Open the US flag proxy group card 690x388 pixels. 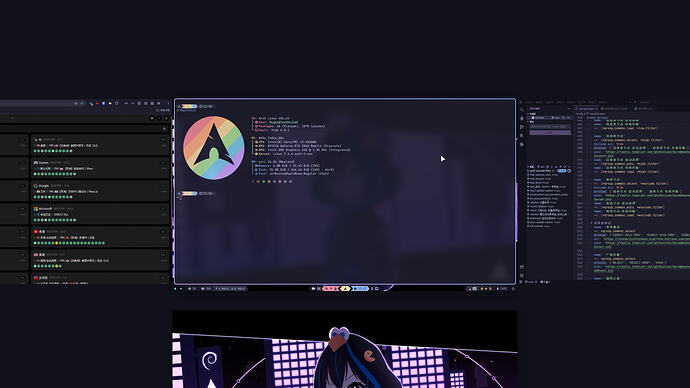click(x=99, y=260)
